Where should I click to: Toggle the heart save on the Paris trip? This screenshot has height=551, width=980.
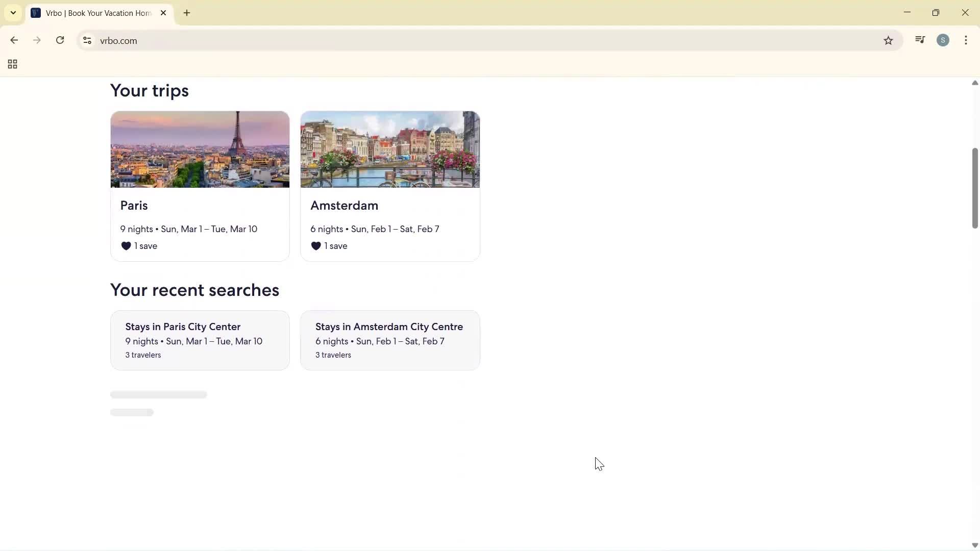coord(126,245)
